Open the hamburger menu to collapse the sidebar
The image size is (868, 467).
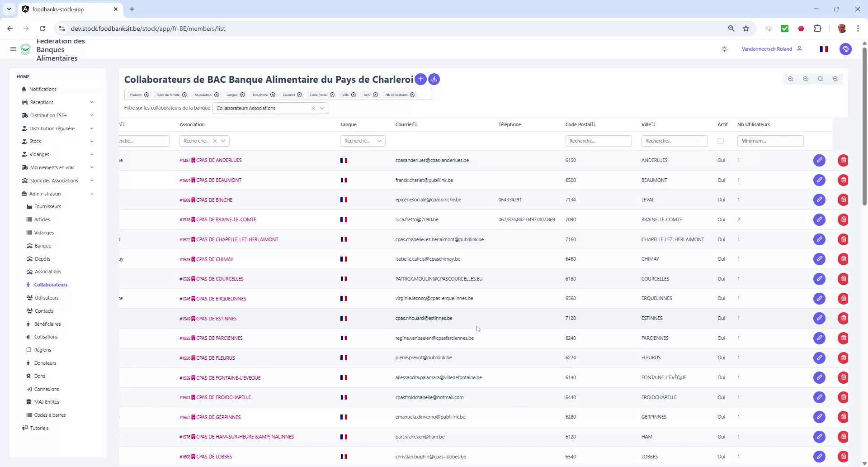(x=13, y=49)
